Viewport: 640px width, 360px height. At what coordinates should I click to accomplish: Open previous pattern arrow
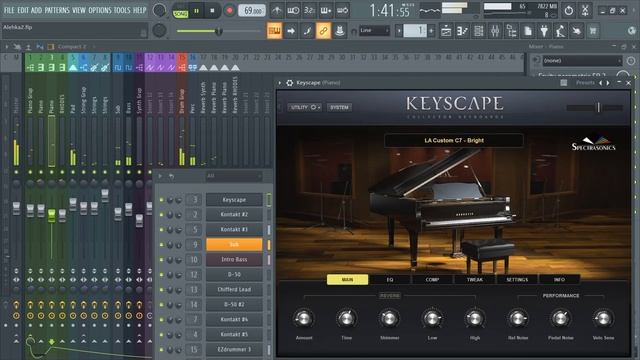point(399,31)
